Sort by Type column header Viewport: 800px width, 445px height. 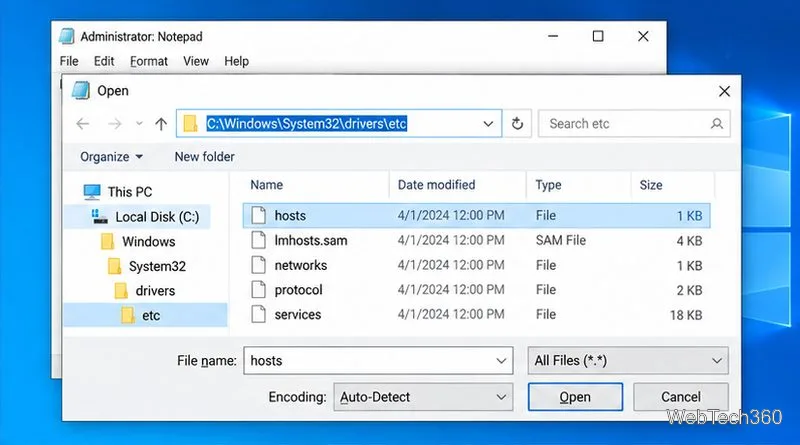pyautogui.click(x=548, y=185)
